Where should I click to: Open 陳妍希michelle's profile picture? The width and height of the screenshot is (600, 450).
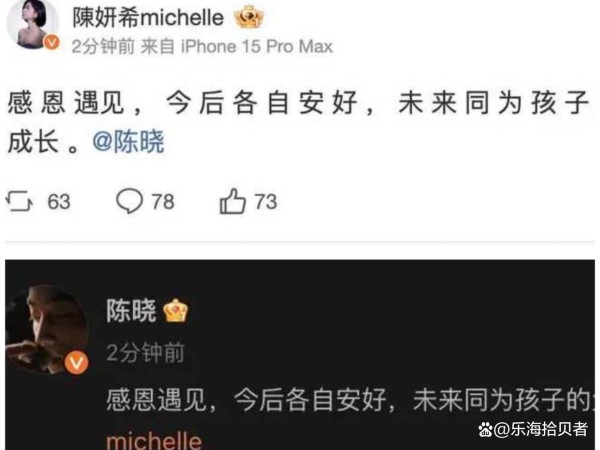32,24
